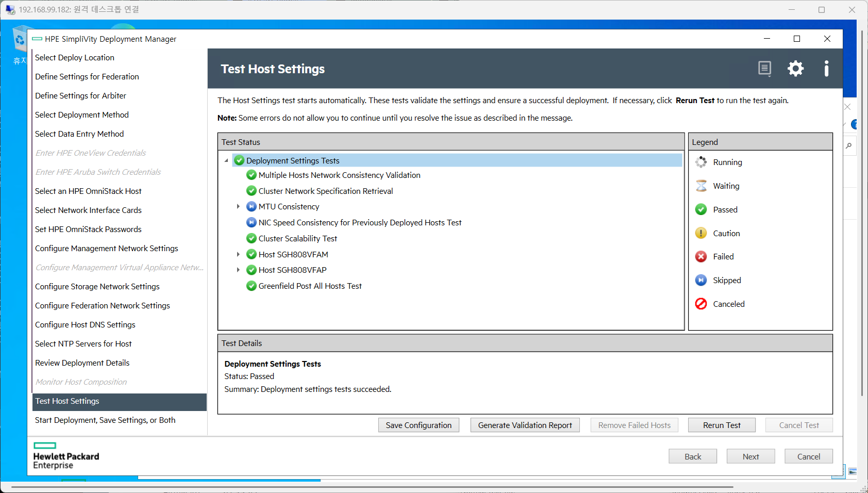
Task: Go to Set HPE OmniStack Passwords step
Action: click(x=88, y=229)
